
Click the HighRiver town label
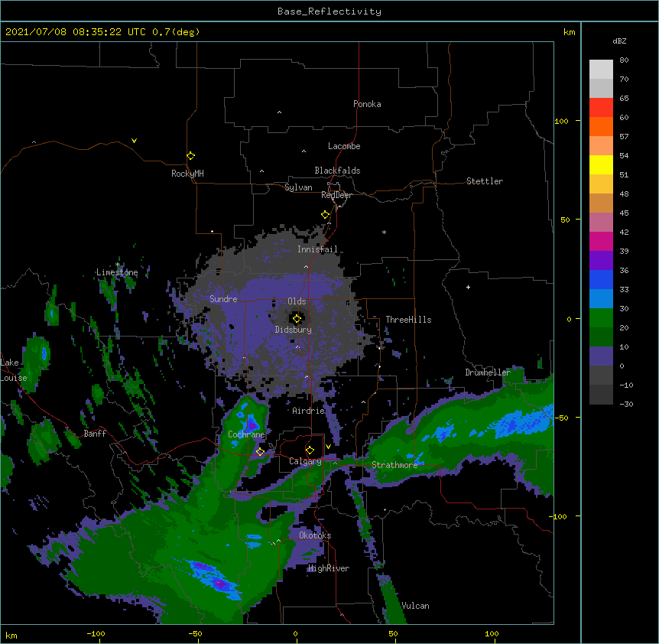coord(329,568)
